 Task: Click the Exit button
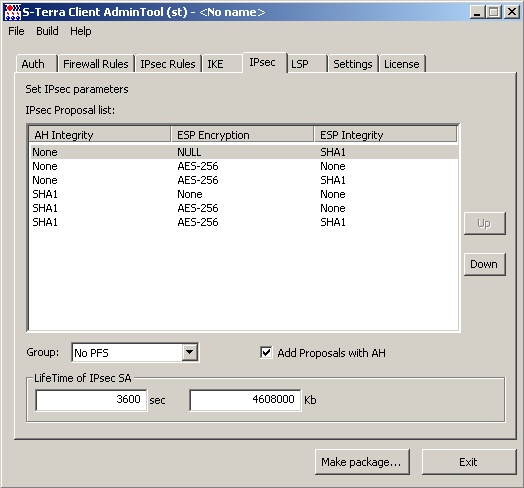click(469, 462)
